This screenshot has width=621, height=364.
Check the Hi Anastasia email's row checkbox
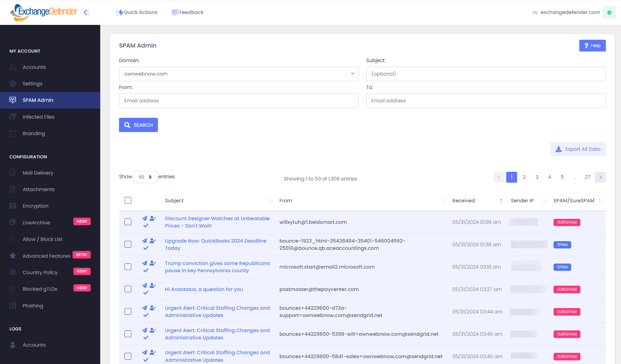128,289
